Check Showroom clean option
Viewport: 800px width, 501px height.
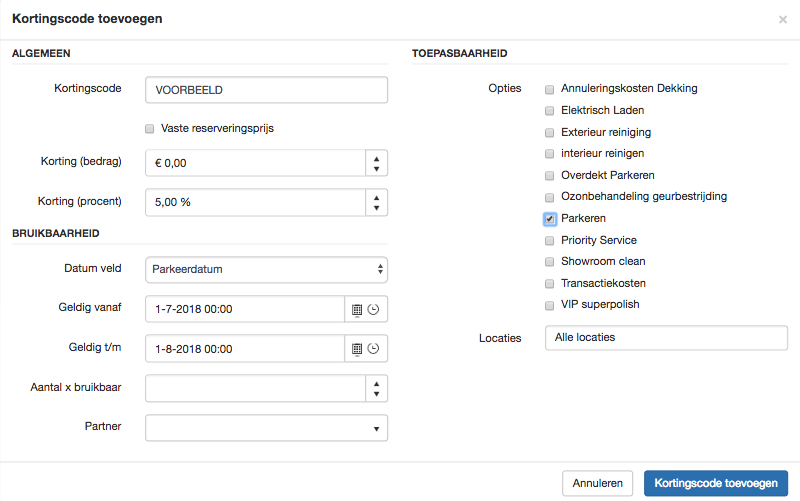coord(549,262)
